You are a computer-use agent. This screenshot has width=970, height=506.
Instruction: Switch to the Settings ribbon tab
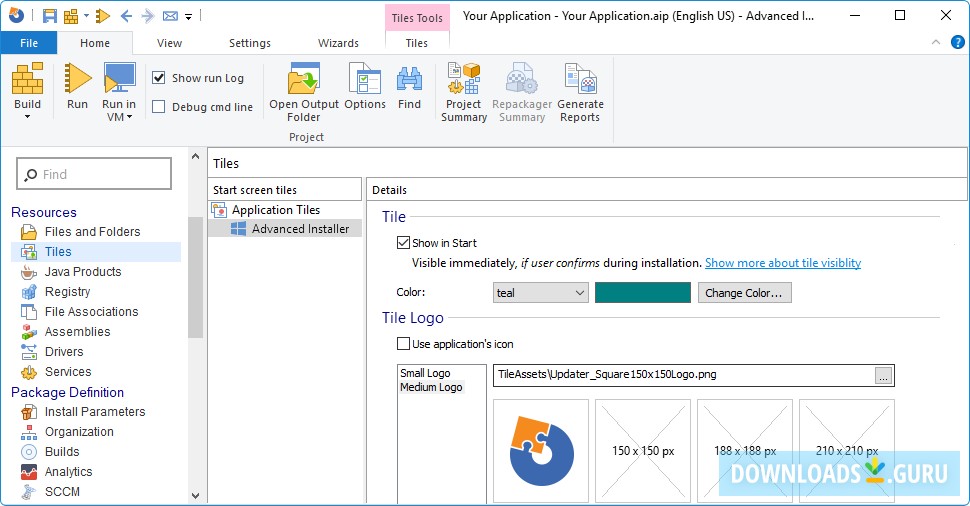tap(250, 43)
